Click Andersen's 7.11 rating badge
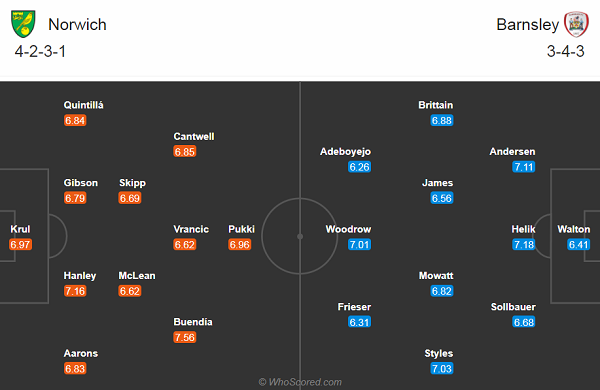 click(524, 167)
